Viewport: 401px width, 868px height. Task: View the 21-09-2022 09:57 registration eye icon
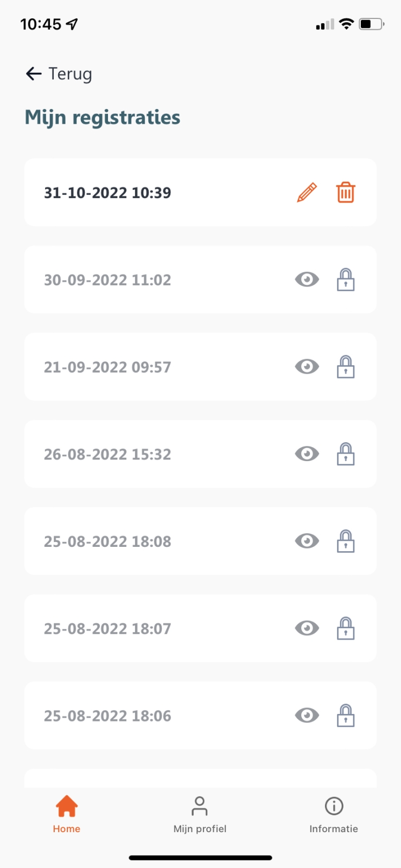pos(307,367)
